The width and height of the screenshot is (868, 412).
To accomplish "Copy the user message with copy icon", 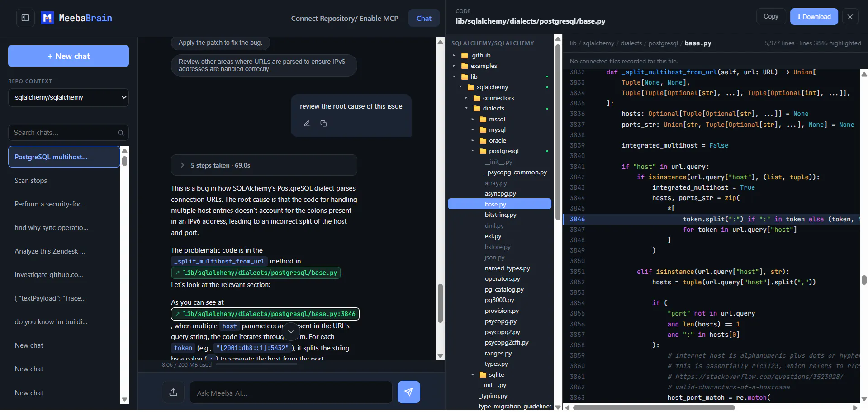I will (x=324, y=124).
